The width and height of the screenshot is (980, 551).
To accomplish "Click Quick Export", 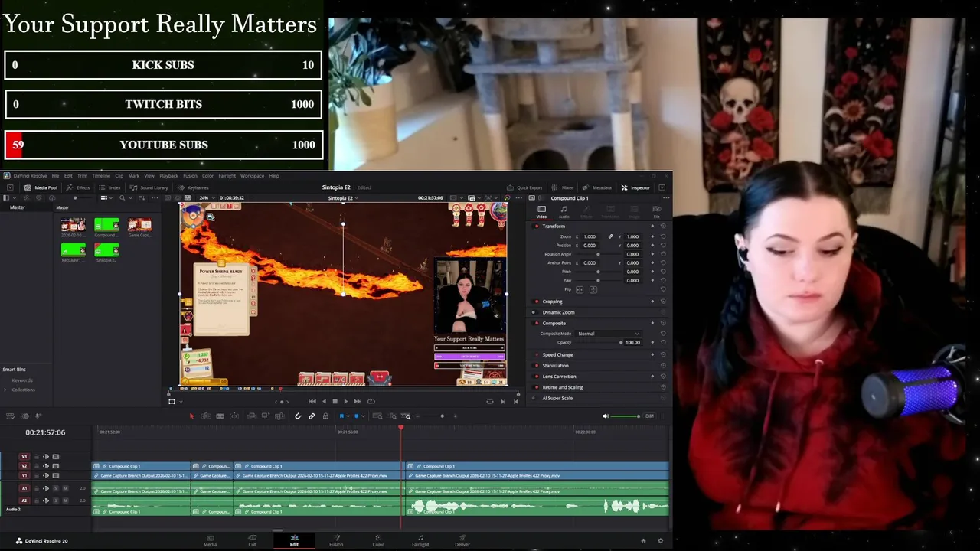I will (x=524, y=187).
